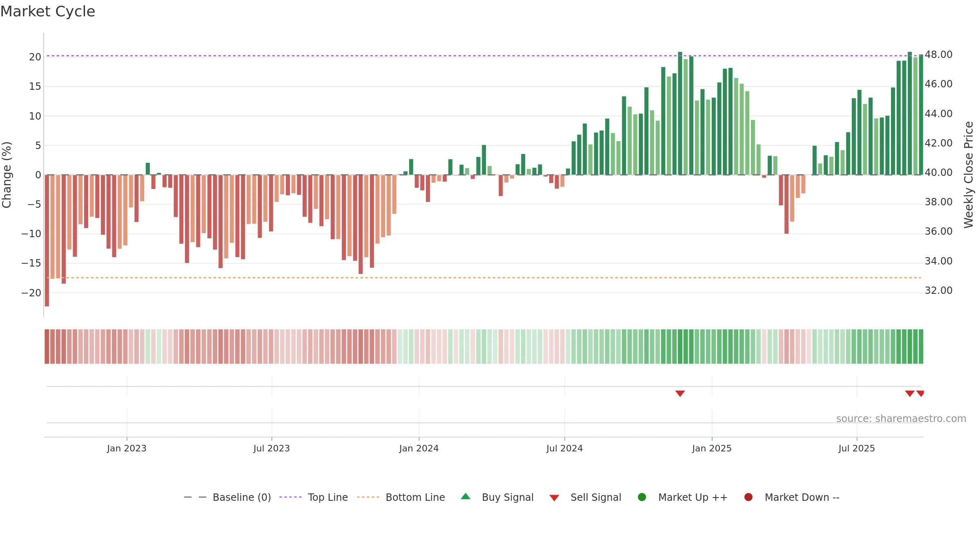Click the orange dotted Bottom Line legend sample

[x=368, y=497]
